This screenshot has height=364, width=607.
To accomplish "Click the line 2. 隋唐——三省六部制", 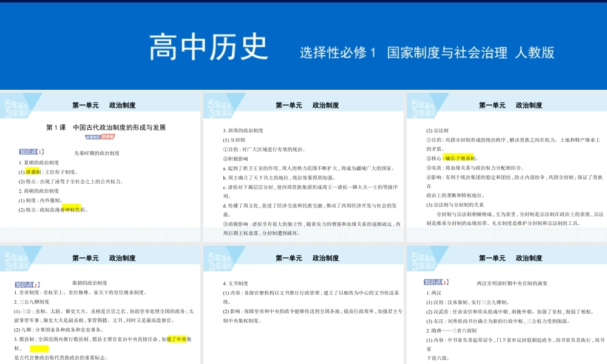I will [452, 331].
